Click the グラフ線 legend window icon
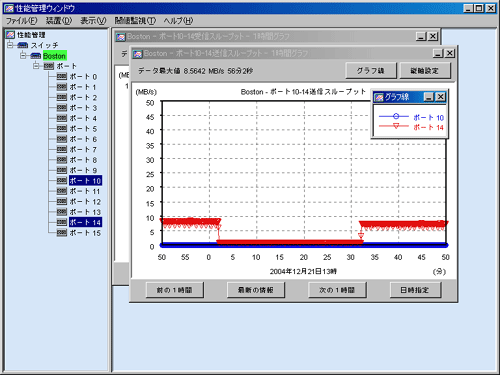 coord(379,97)
